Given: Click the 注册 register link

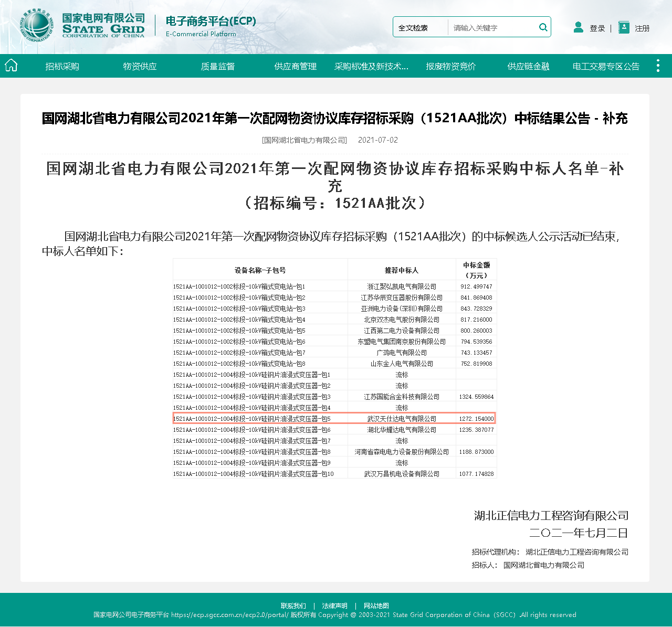Looking at the screenshot, I should [642, 28].
